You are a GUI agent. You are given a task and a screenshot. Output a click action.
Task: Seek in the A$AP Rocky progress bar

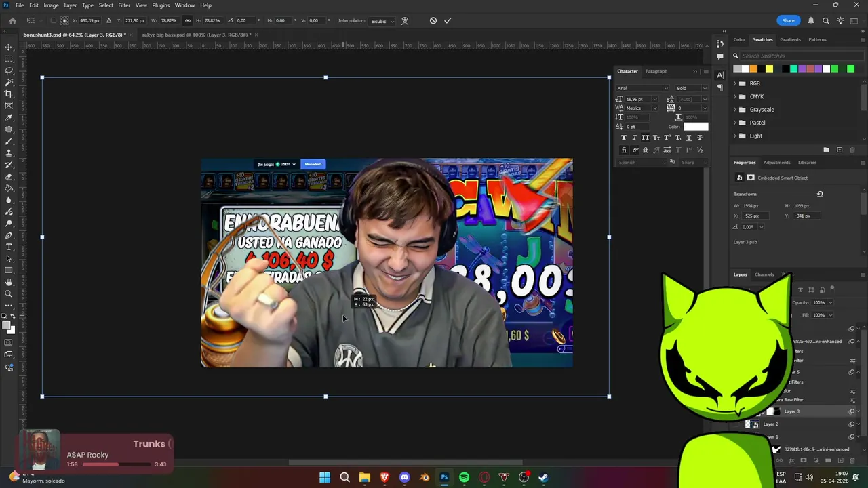click(x=117, y=465)
